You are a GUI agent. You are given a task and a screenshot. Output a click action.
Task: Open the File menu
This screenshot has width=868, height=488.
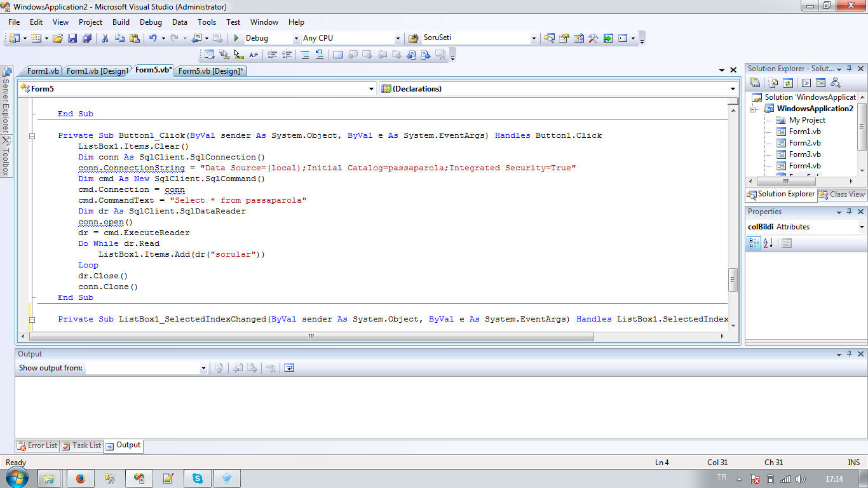click(14, 22)
